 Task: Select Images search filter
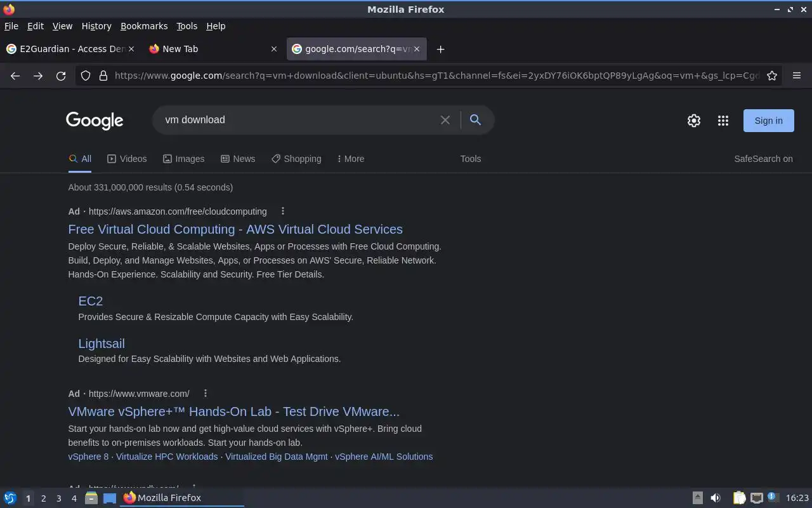coord(183,159)
